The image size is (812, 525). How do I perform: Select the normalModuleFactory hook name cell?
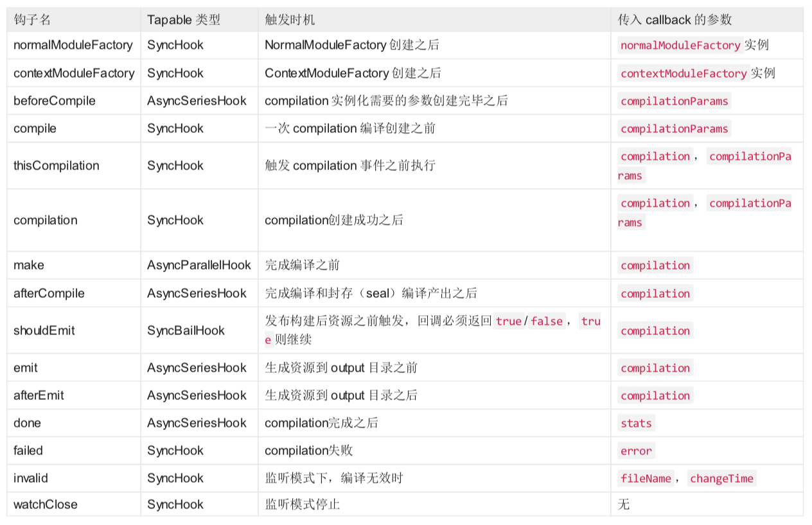(73, 45)
